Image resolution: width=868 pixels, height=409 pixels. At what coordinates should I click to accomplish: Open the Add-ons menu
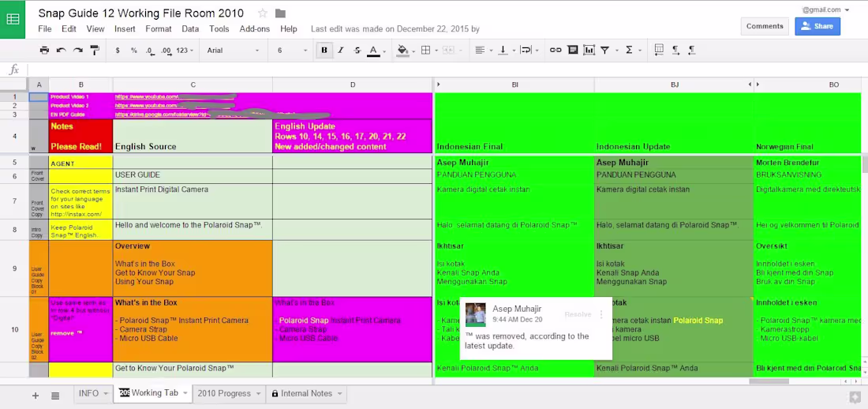pyautogui.click(x=255, y=28)
